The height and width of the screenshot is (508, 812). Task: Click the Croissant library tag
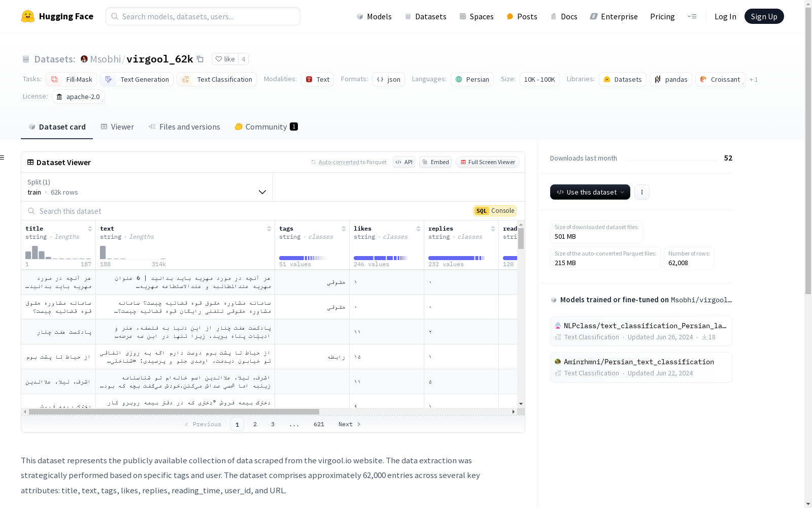(x=720, y=79)
